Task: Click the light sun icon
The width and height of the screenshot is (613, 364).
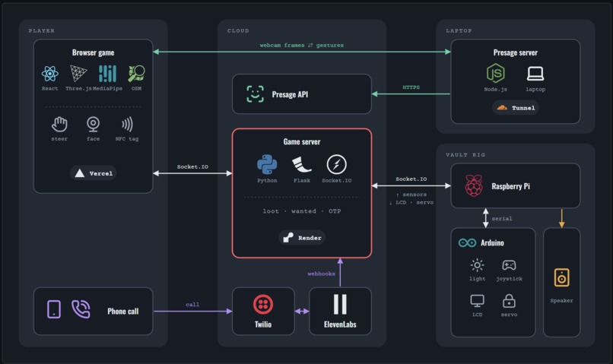Action: click(477, 265)
